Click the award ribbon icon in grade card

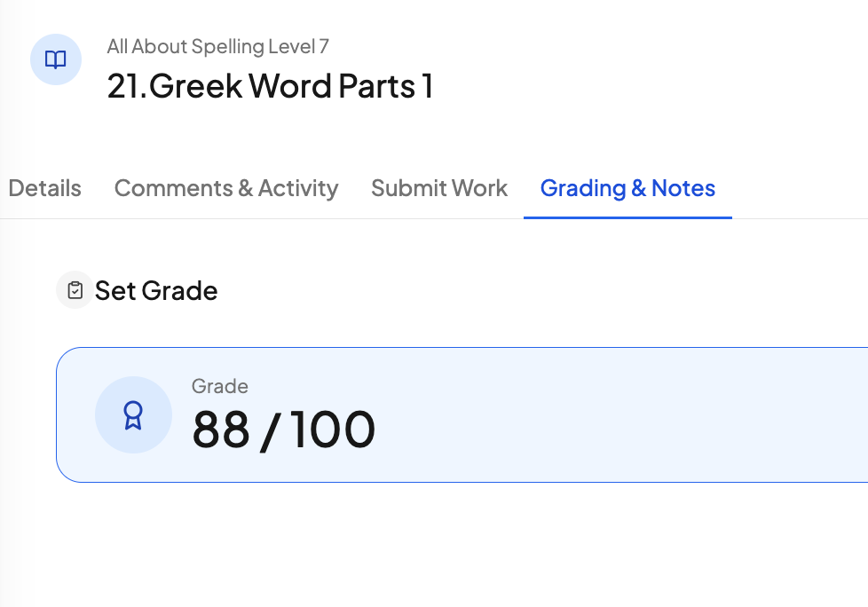tap(133, 415)
